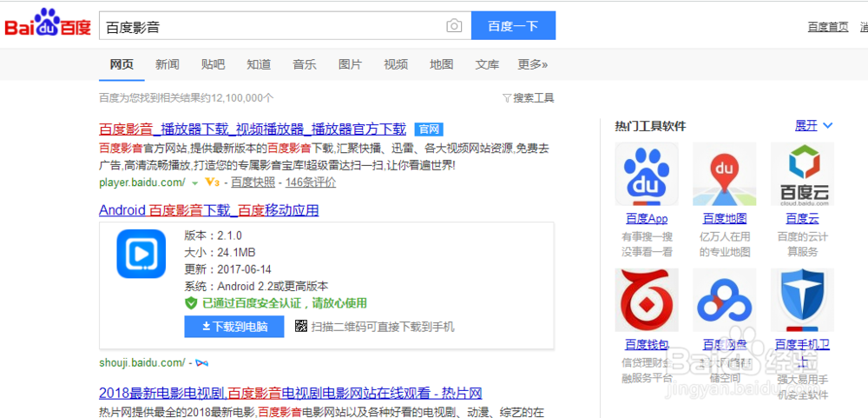Click the 百度云 cloud icon
This screenshot has width=868, height=418.
click(x=803, y=174)
